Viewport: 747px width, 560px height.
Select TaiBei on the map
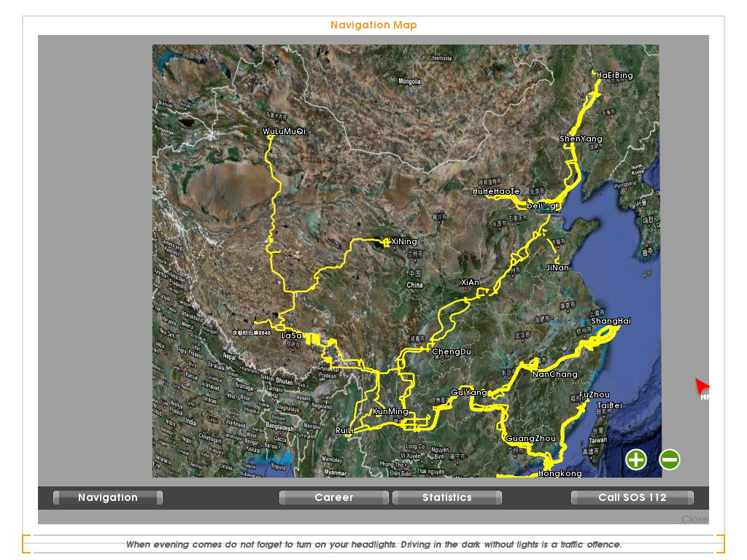609,405
